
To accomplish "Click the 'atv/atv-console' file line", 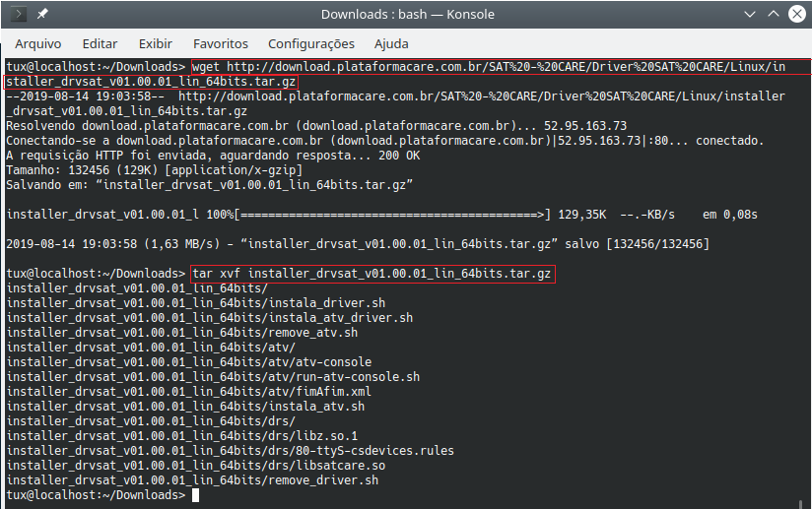I will pyautogui.click(x=189, y=362).
